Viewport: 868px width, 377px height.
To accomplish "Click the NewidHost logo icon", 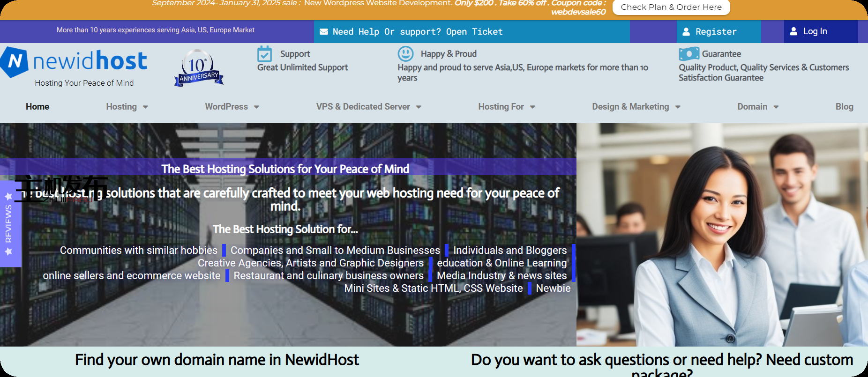I will pos(15,61).
